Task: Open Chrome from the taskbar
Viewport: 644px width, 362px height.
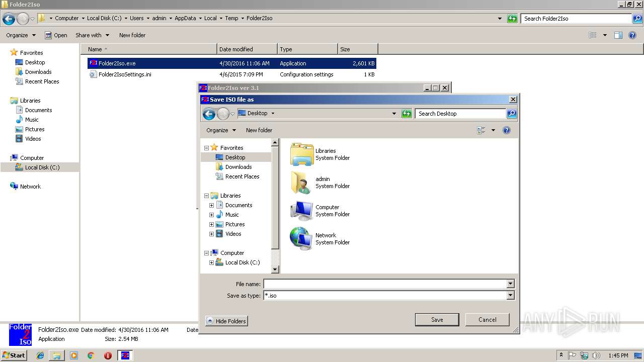Action: point(91,355)
